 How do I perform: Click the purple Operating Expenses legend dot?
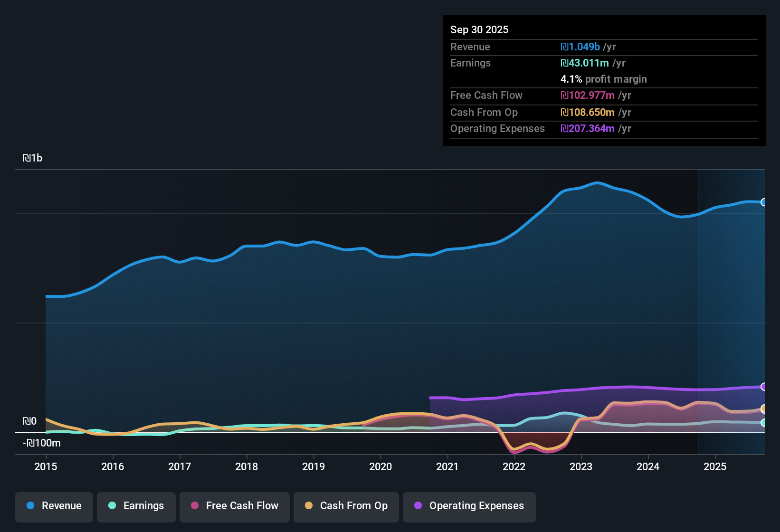point(418,506)
